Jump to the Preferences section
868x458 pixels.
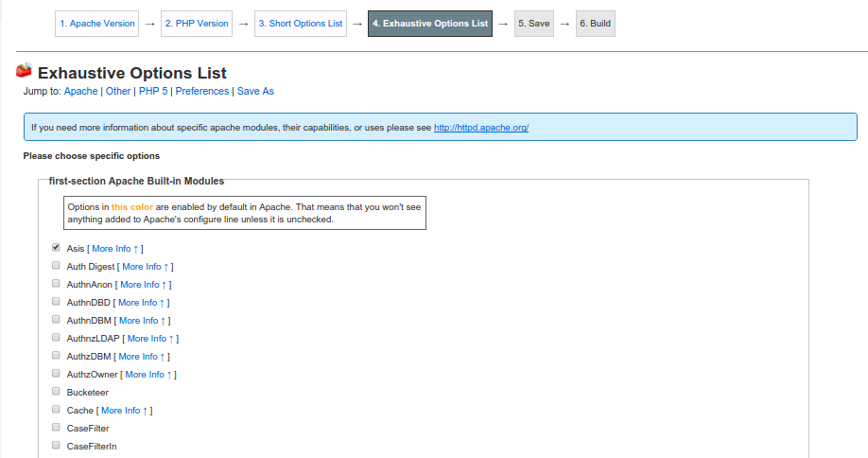click(201, 92)
